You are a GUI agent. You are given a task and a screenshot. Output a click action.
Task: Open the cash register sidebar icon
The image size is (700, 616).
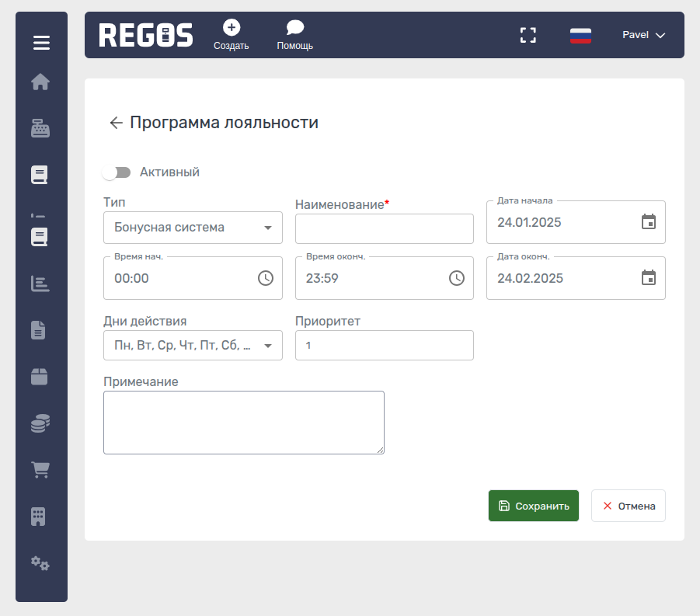[x=40, y=128]
